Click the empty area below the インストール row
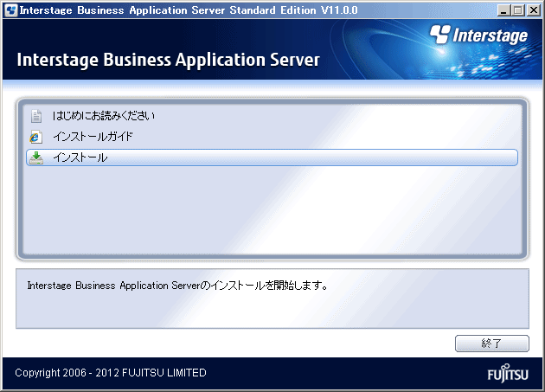The width and height of the screenshot is (545, 392). tap(272, 212)
